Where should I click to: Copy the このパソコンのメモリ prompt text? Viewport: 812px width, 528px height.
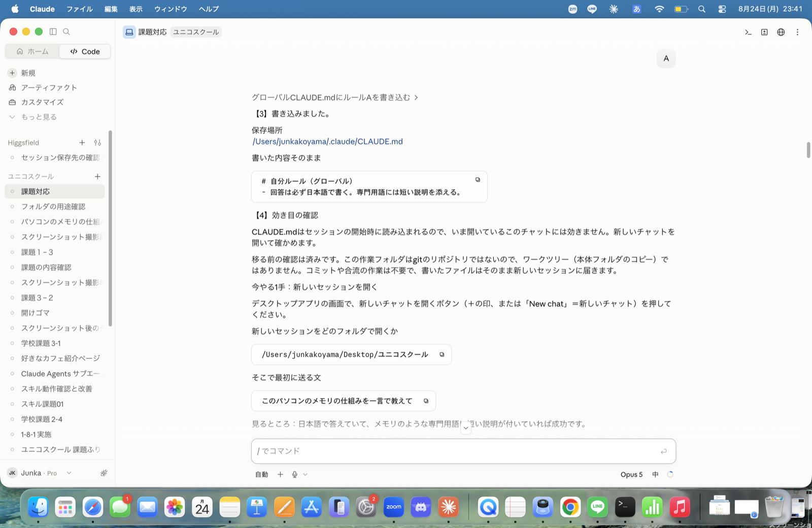(x=426, y=401)
